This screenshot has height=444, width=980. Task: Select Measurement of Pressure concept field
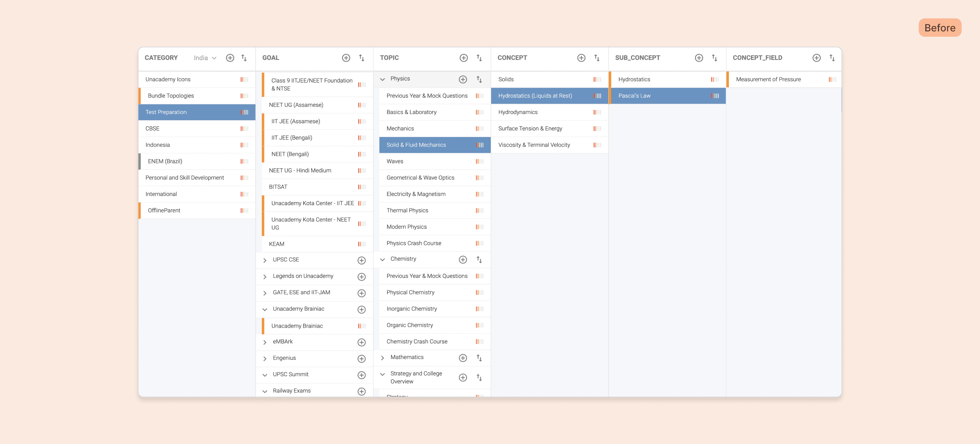point(768,79)
